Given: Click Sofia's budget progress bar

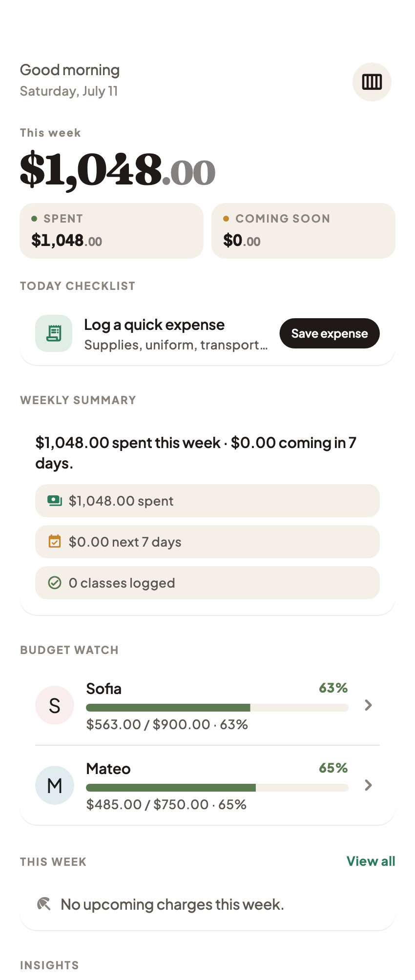Looking at the screenshot, I should [x=217, y=708].
